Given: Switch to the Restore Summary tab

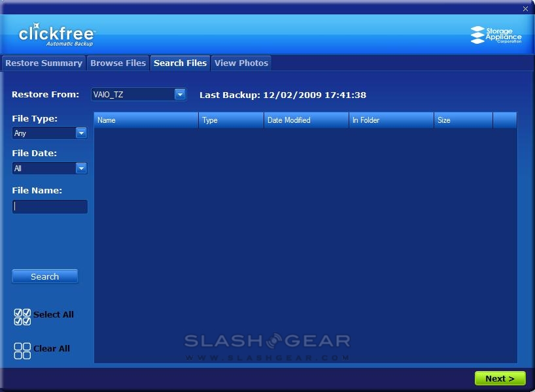Looking at the screenshot, I should (x=44, y=63).
